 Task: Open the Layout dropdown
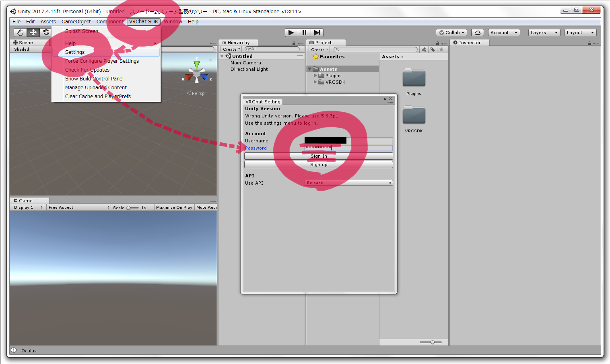point(580,33)
